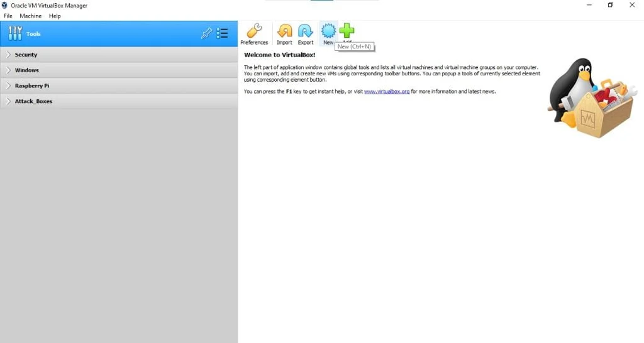Expand the Raspberry Pi group chevron
This screenshot has width=644, height=343.
coord(8,85)
